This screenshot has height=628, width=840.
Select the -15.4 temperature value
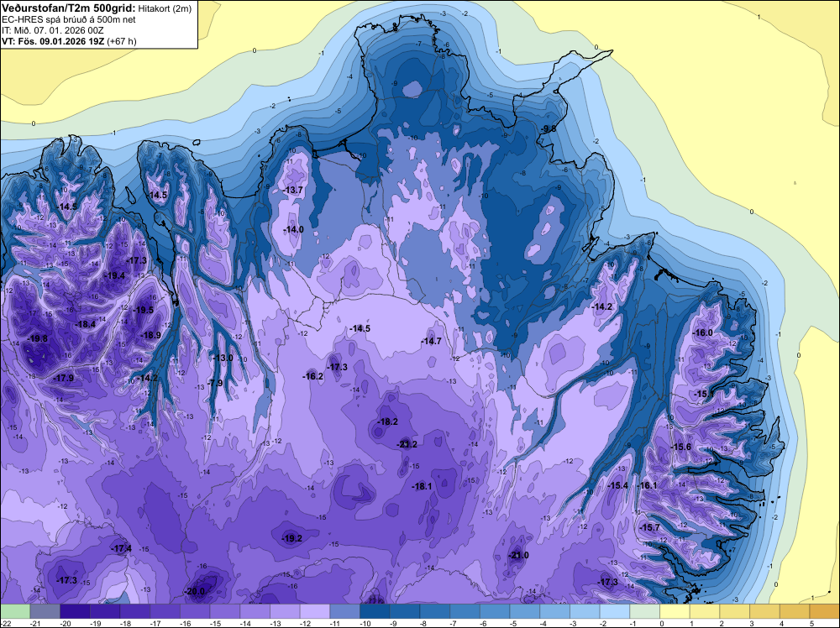(x=617, y=485)
